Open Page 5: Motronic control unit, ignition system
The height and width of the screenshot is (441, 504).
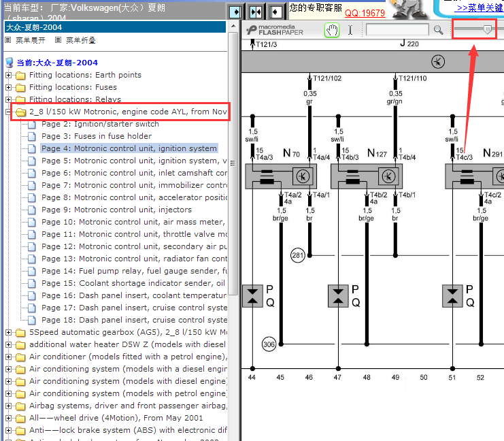(x=134, y=161)
